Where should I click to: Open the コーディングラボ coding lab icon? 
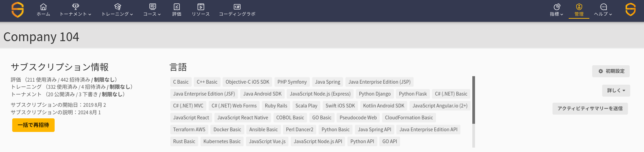[237, 7]
